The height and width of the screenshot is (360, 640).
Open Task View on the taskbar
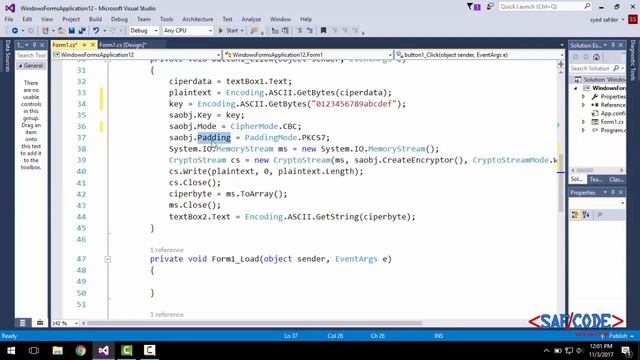[x=34, y=351]
